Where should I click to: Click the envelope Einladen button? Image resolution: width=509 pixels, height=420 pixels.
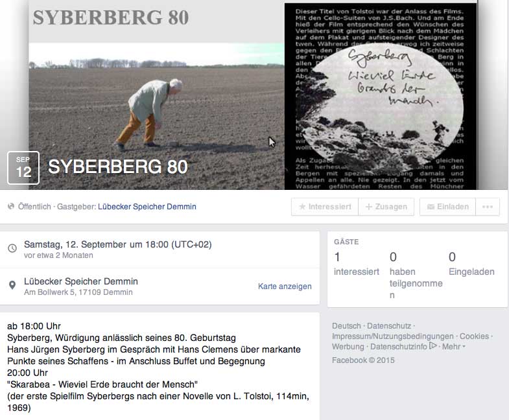pyautogui.click(x=447, y=207)
